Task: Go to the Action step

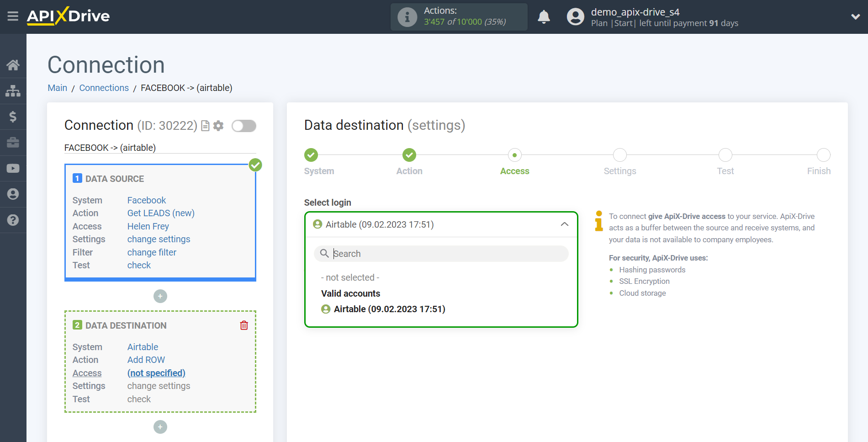Action: (409, 155)
